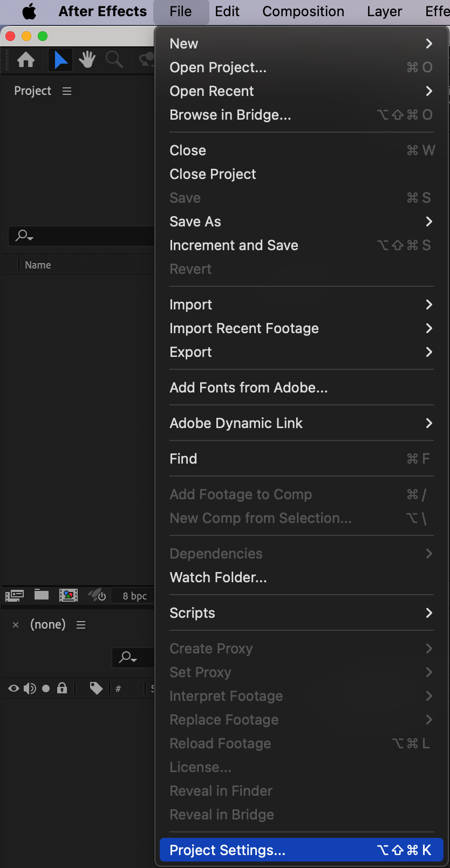Toggle the eye video visibility column
The image size is (450, 868).
click(14, 688)
